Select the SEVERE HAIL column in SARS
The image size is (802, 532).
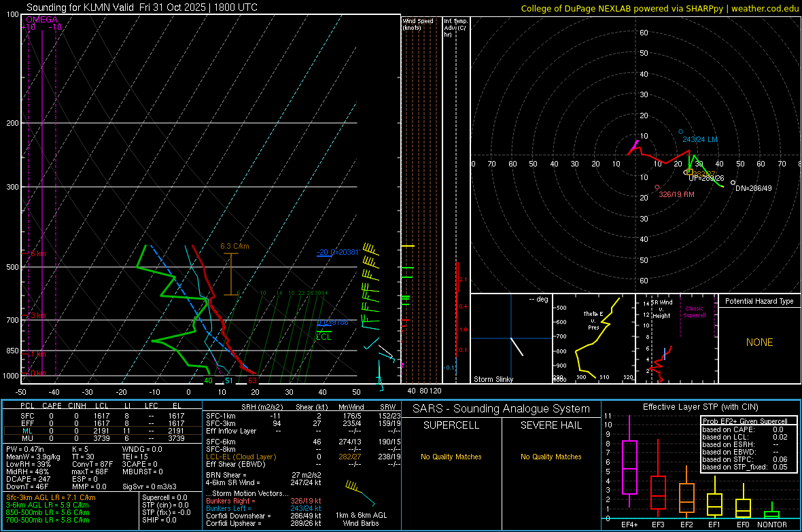point(551,425)
